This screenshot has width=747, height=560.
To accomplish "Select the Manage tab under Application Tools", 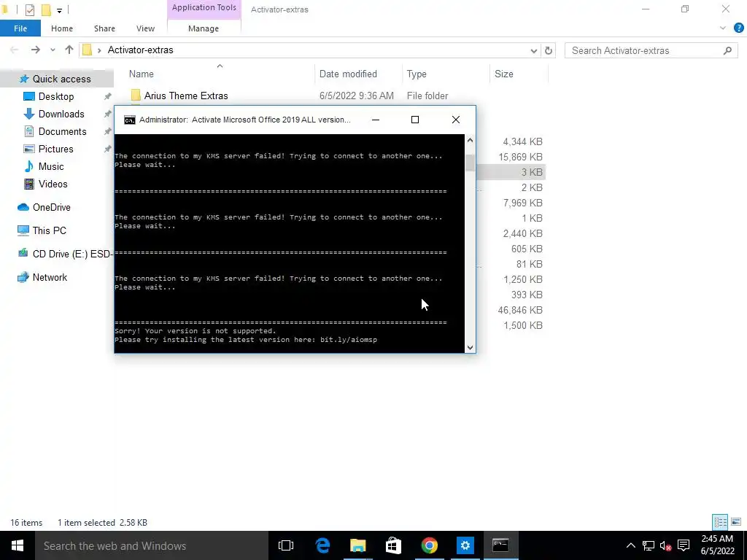I will [x=204, y=28].
